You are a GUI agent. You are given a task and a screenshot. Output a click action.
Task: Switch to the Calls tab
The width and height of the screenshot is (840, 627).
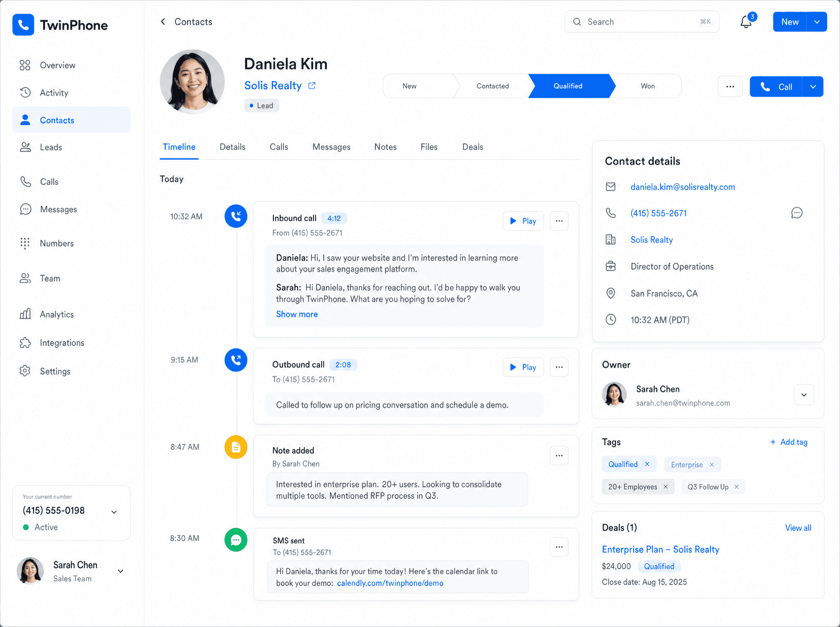click(x=279, y=147)
